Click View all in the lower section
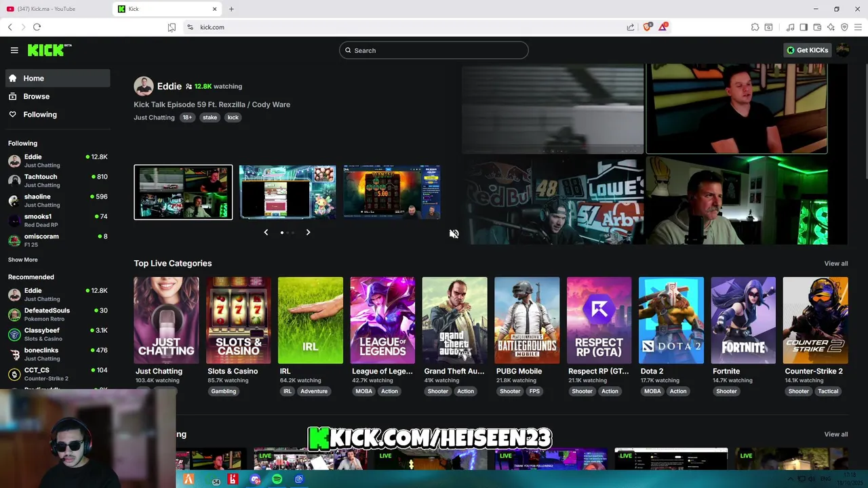This screenshot has height=488, width=868. pos(836,434)
